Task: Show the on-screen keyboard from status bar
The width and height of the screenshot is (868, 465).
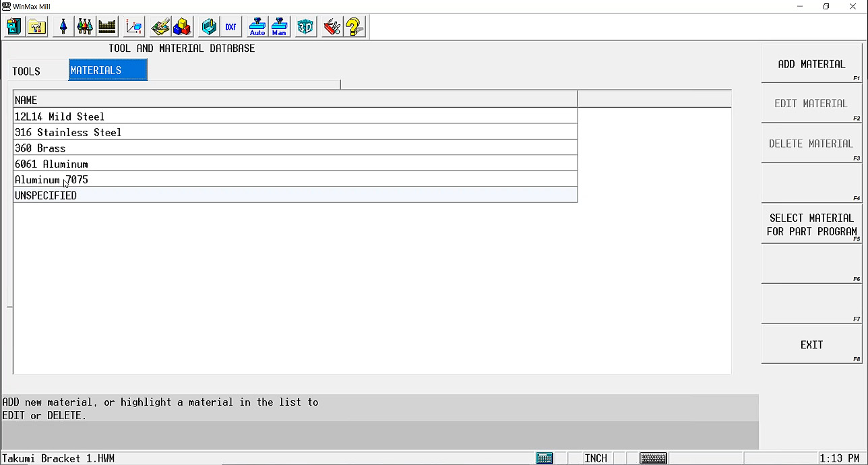Action: 652,458
